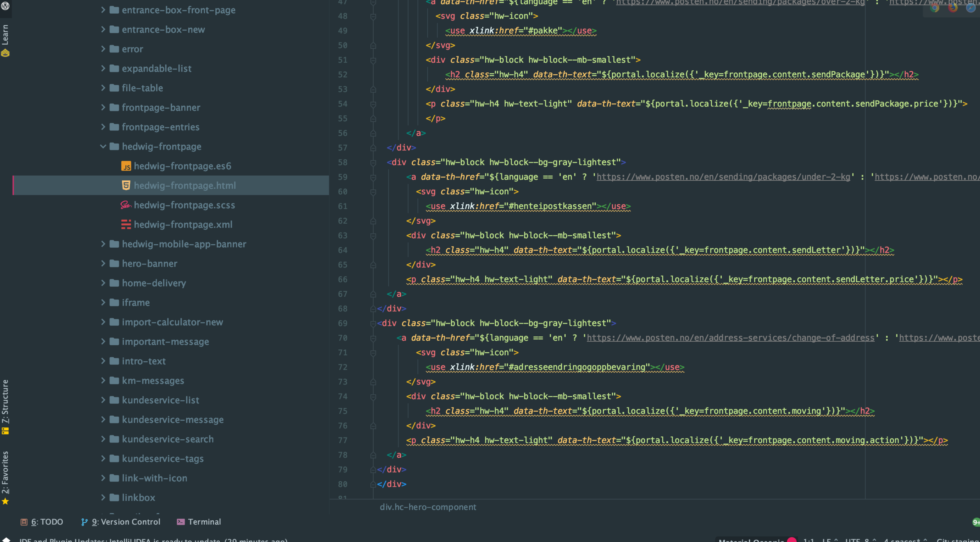
Task: Click the Material Oceanic pink theme dot
Action: [x=792, y=540]
